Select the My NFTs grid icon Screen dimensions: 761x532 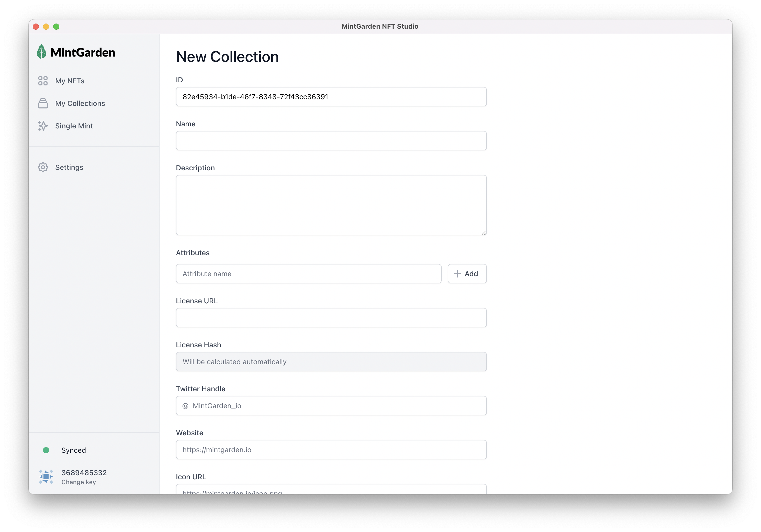(x=43, y=81)
